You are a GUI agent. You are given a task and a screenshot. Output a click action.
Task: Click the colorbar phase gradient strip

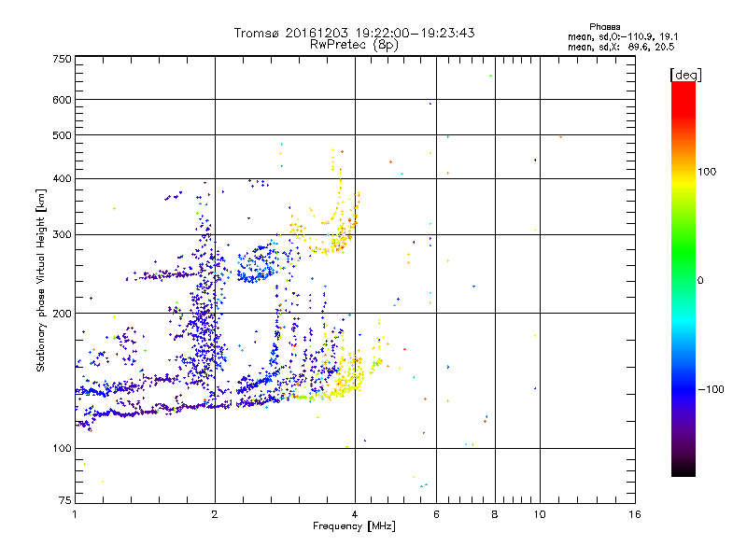coord(684,278)
